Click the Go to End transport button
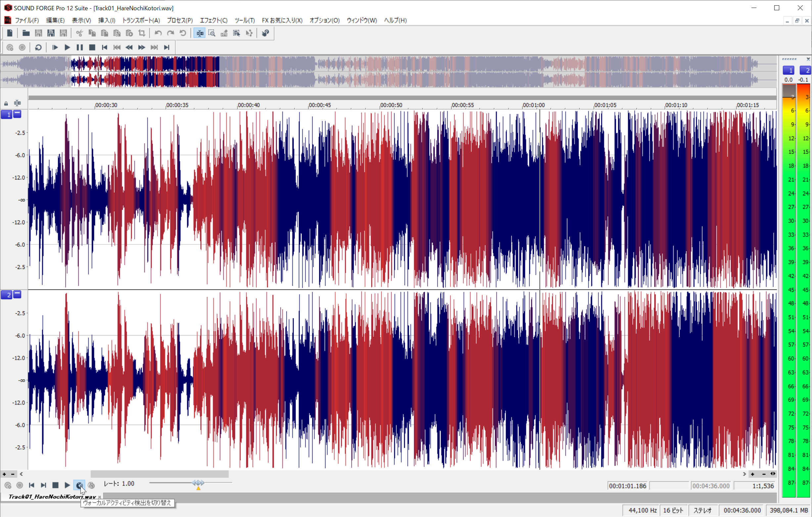The image size is (812, 517). pos(167,48)
